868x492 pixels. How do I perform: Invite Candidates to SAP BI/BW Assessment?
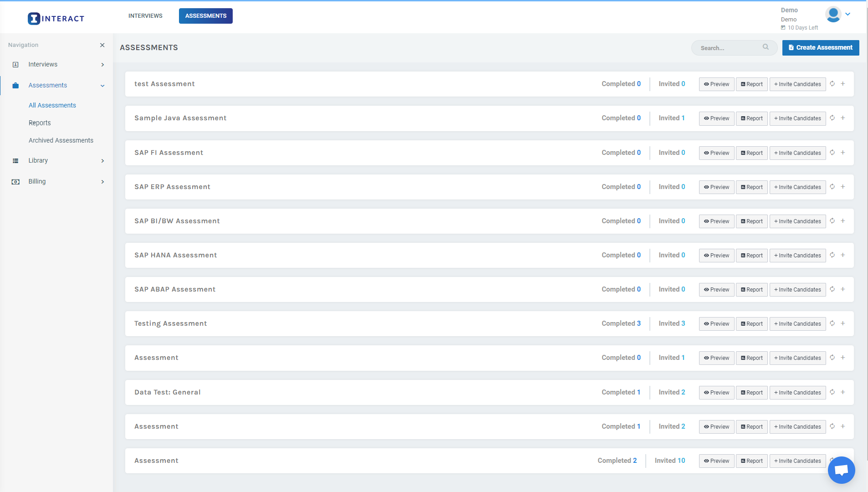click(798, 221)
